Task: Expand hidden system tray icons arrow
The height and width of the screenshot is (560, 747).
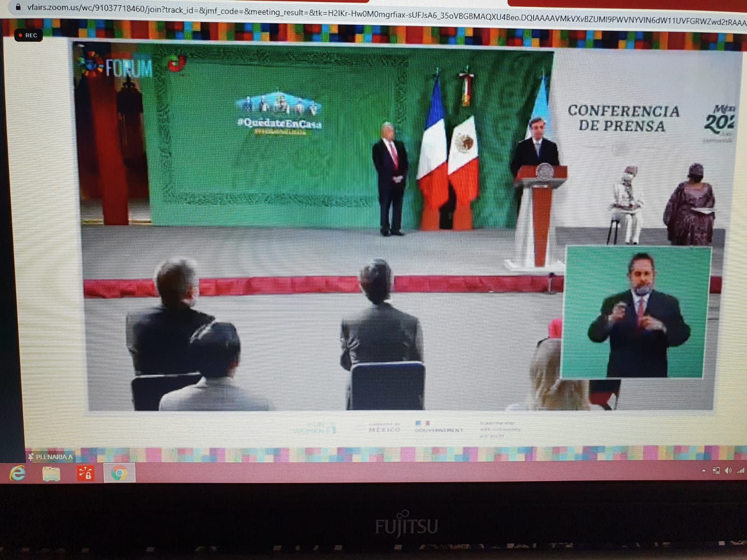Action: 704,471
